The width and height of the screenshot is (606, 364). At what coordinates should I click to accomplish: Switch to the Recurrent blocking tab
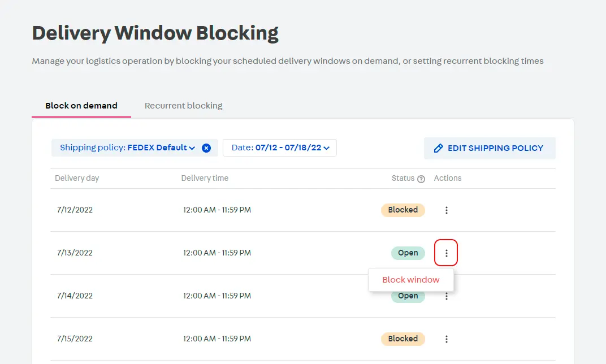tap(183, 106)
